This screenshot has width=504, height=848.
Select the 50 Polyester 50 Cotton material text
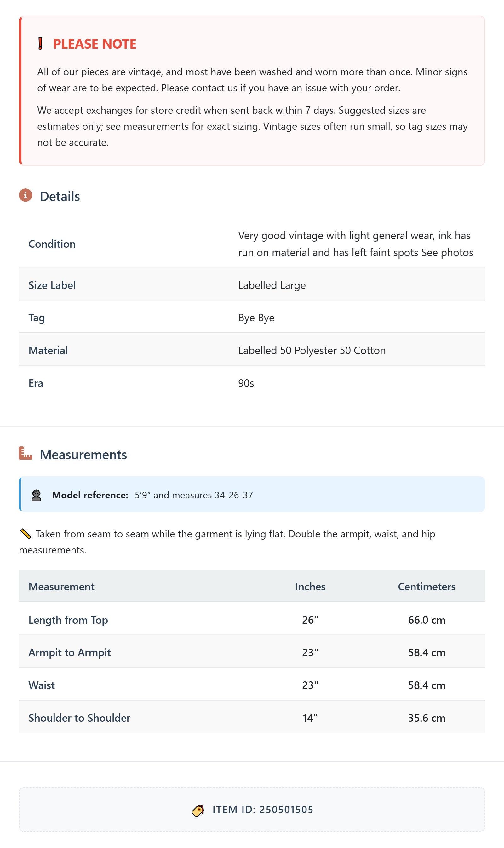tap(333, 351)
